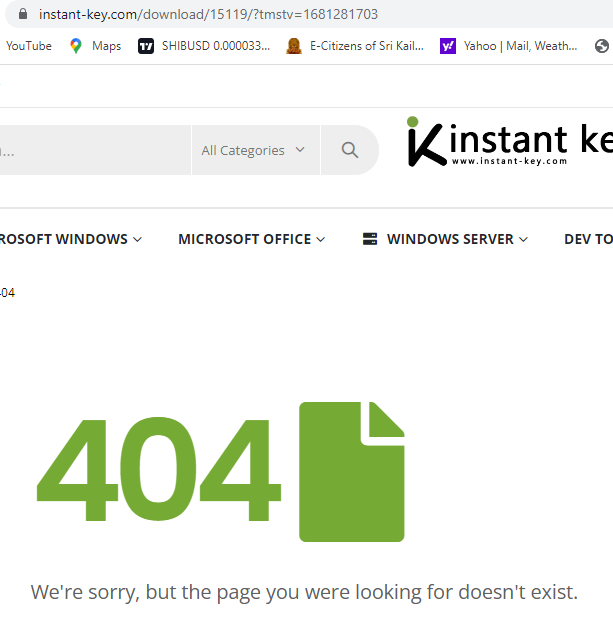Select the instant-key.com URL in address bar
The height and width of the screenshot is (635, 613).
[208, 15]
